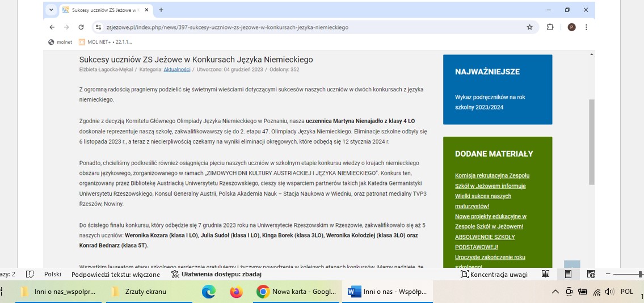Switch Word to Web Layout view

[591, 274]
